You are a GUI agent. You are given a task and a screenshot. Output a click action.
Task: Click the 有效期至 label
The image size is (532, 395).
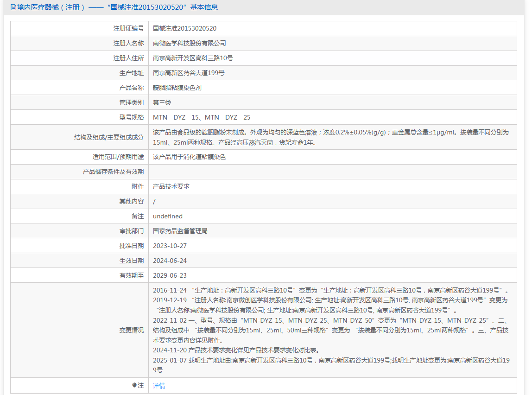132,275
